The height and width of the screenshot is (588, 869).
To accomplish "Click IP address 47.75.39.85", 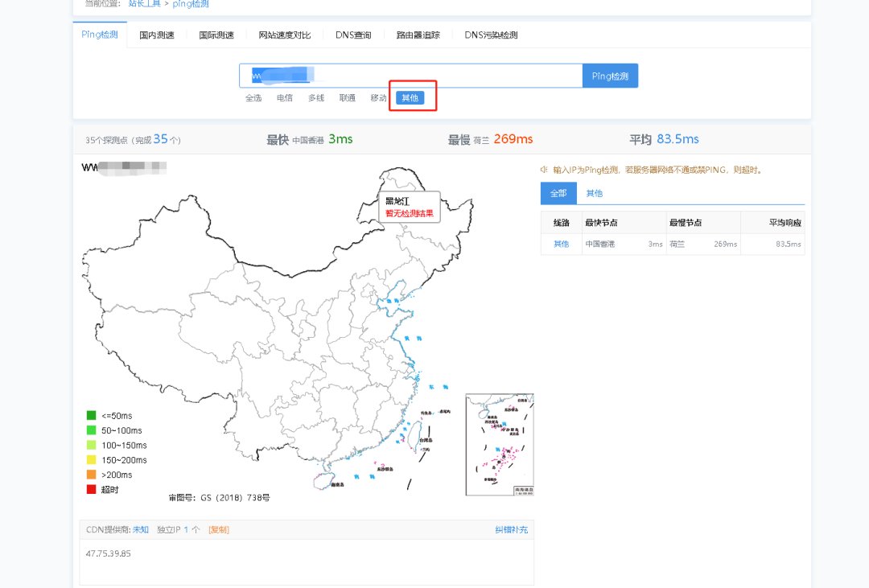I will click(x=109, y=553).
